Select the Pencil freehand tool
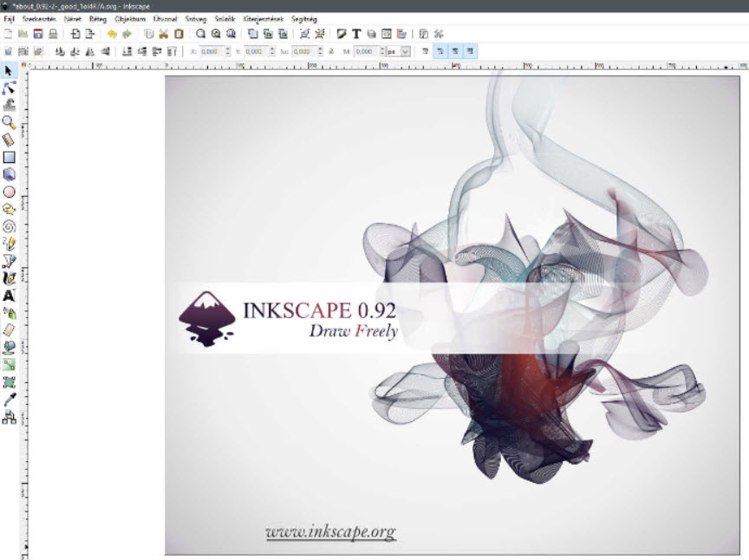This screenshot has height=560, width=749. tap(9, 244)
